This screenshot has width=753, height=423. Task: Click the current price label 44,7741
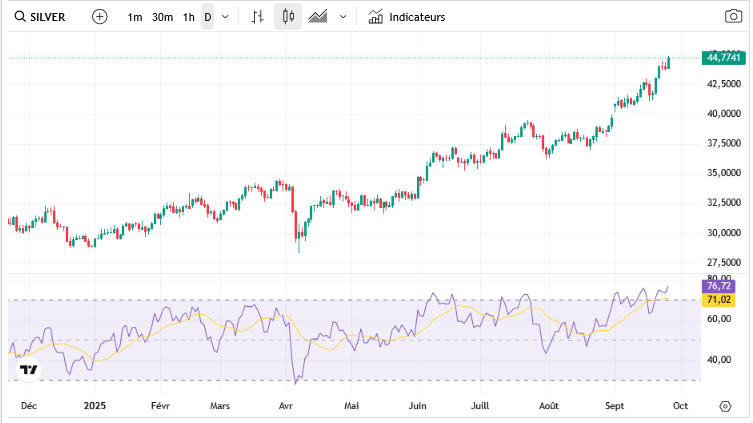pos(723,58)
